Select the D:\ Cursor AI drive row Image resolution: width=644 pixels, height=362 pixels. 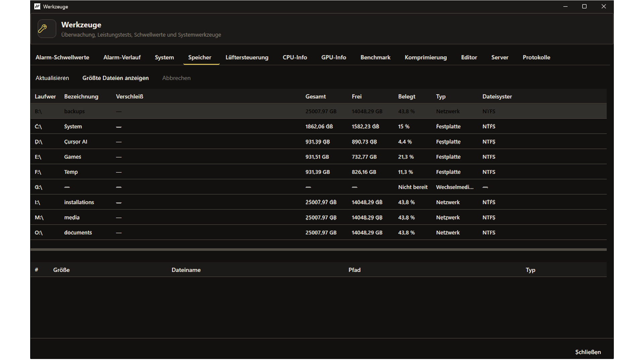[x=318, y=142]
